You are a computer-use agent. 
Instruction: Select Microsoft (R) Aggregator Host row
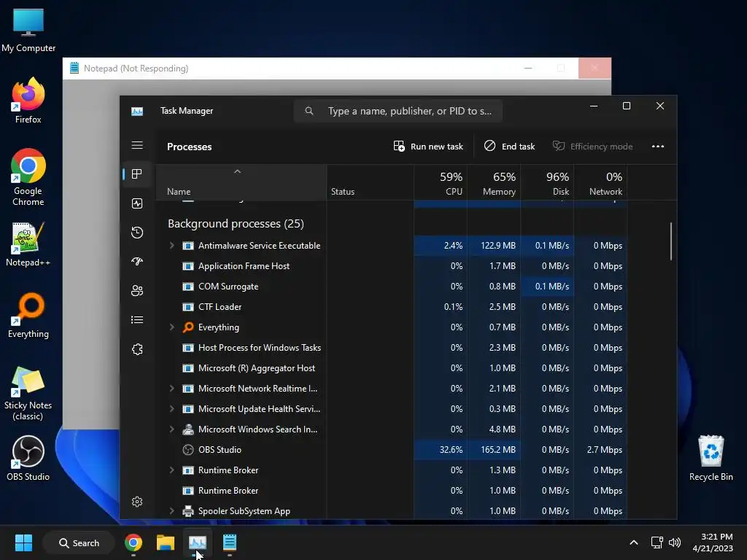tap(391, 368)
